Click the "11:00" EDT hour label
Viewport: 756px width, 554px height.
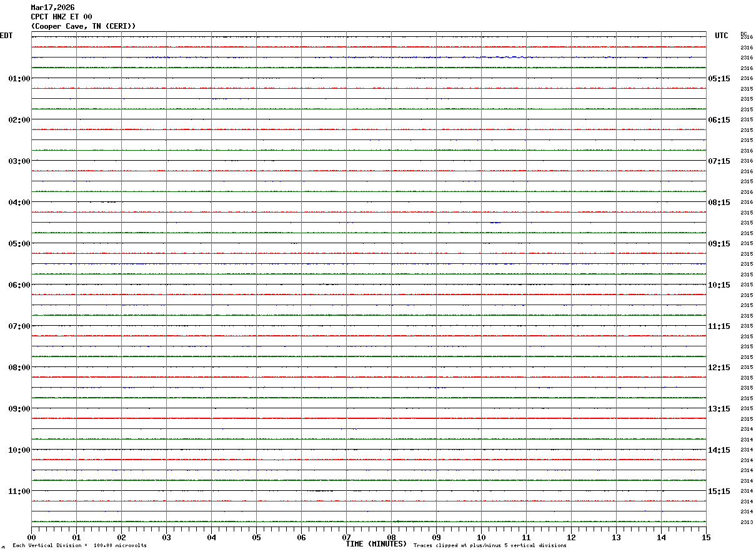point(19,491)
